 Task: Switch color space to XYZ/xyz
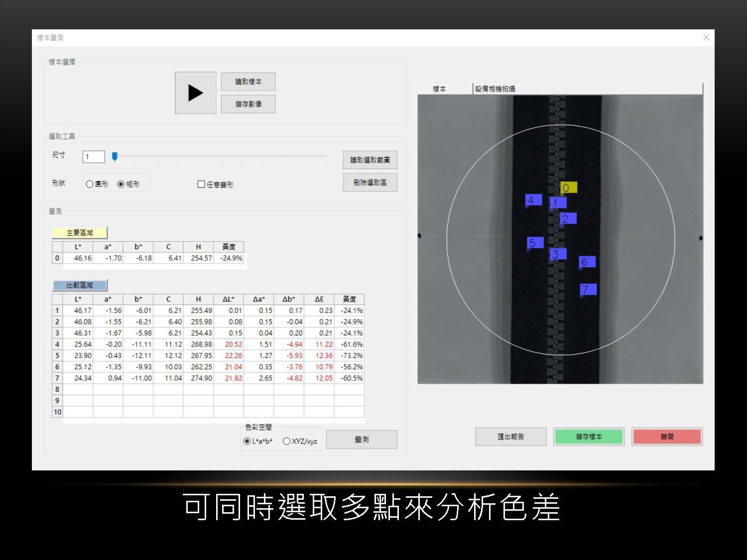tap(286, 441)
